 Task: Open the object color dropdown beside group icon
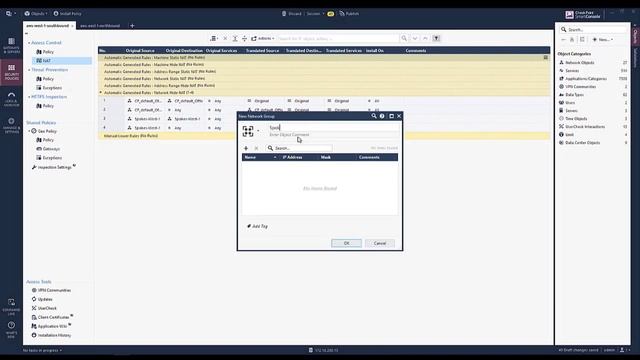(258, 131)
